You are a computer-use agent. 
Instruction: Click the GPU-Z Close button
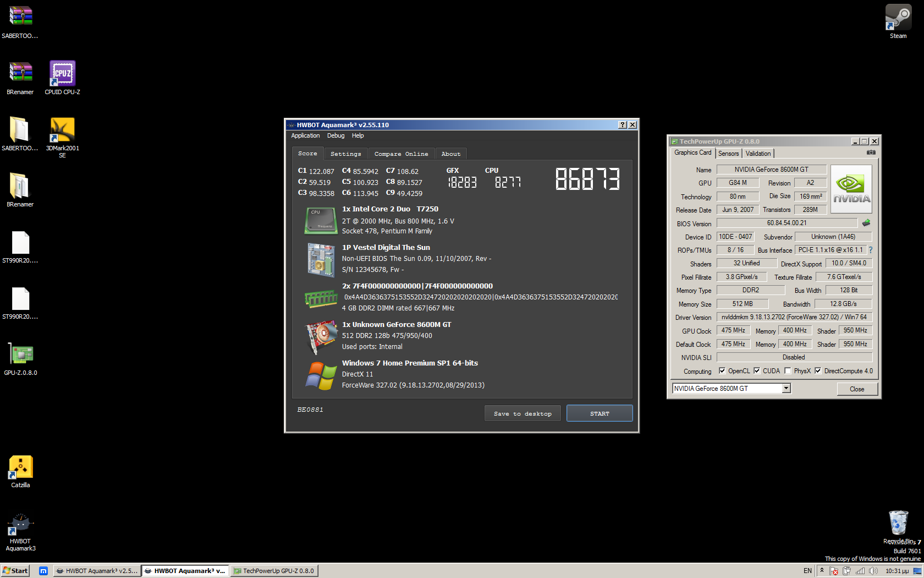[x=857, y=389]
